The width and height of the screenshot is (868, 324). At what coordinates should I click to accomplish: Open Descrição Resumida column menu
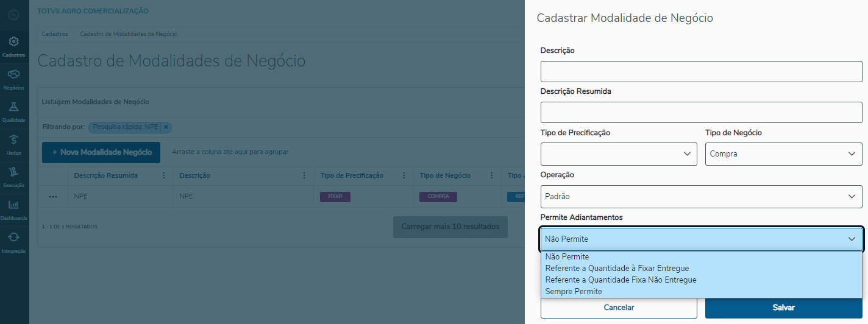(163, 175)
